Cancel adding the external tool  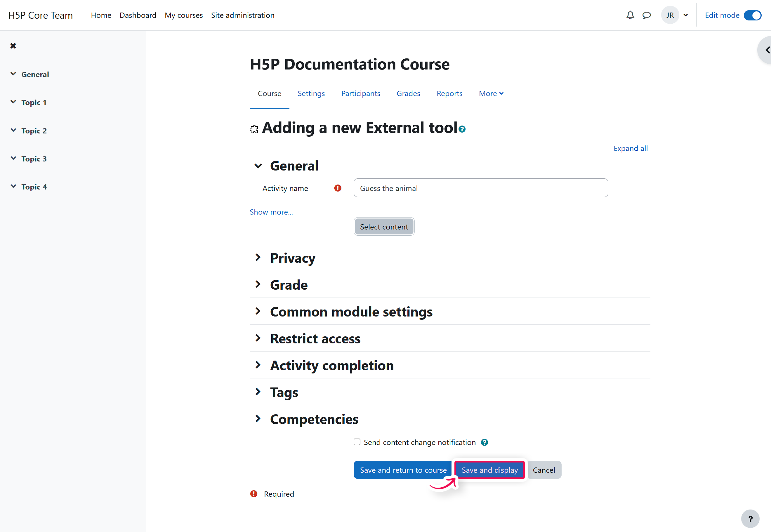pos(544,470)
